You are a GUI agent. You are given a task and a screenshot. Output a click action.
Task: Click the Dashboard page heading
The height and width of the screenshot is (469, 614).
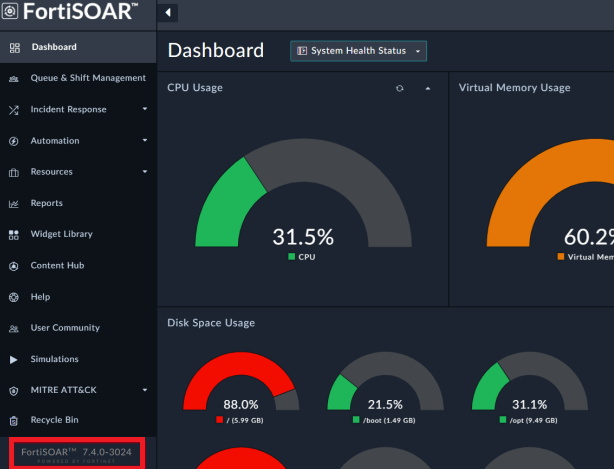(216, 51)
